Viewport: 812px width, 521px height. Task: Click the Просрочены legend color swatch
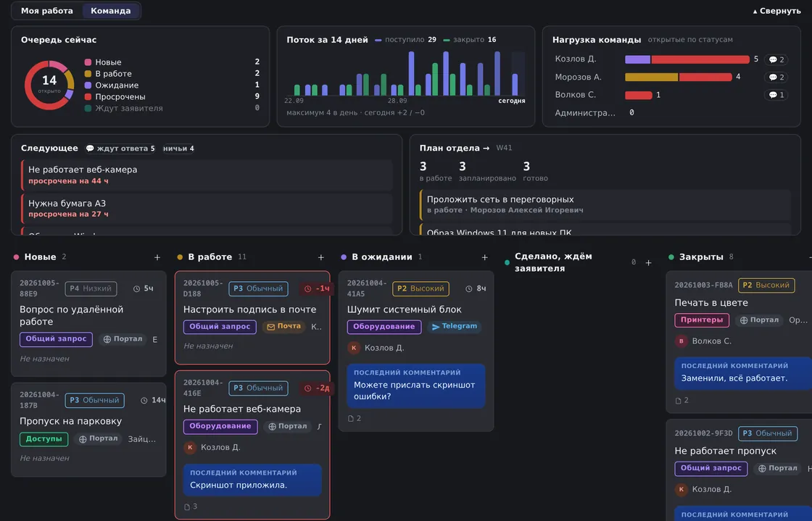point(88,97)
